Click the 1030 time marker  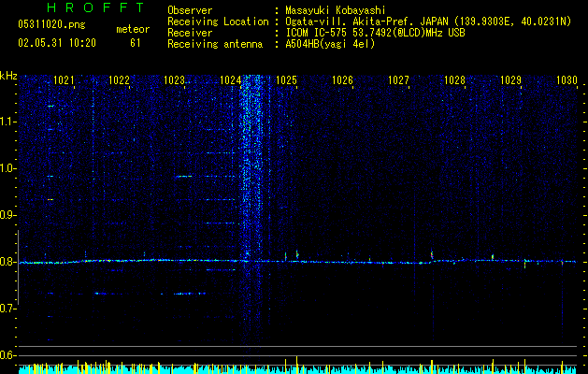pyautogui.click(x=566, y=80)
